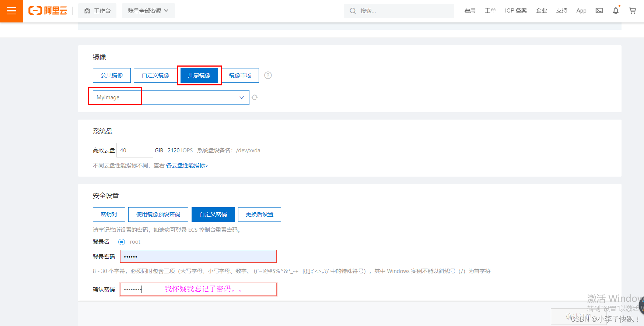644x326 pixels.
Task: Expand the 账号全部资源 dropdown
Action: (148, 11)
